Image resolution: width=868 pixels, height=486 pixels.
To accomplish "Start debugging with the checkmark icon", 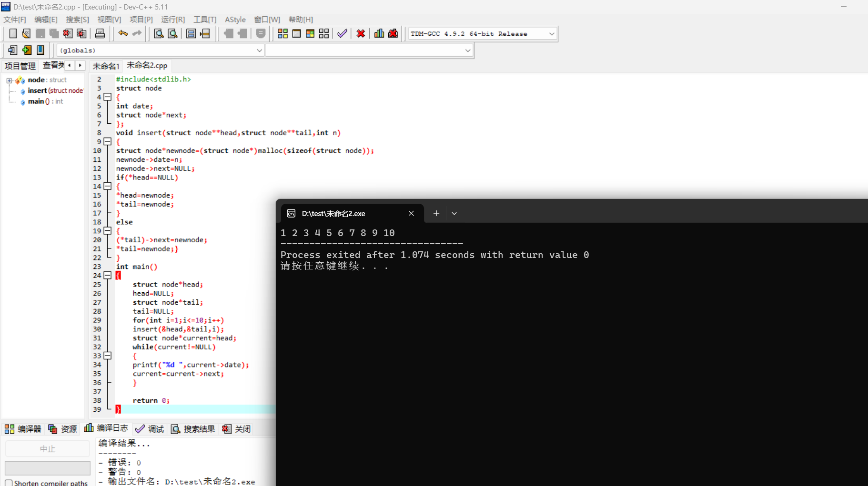I will tap(342, 33).
